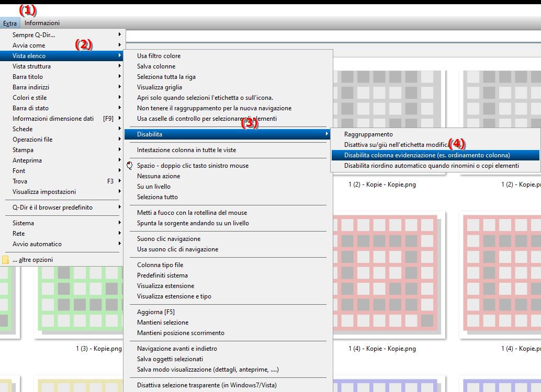541x392 pixels.
Task: Toggle Spunta la sorgente andando su un livello
Action: click(x=228, y=223)
